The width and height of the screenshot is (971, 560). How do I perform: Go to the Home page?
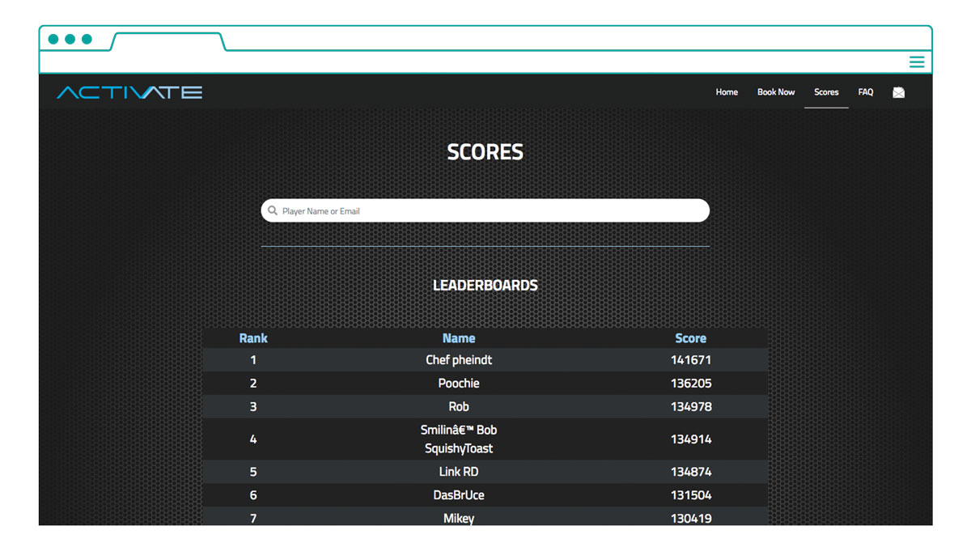click(727, 92)
